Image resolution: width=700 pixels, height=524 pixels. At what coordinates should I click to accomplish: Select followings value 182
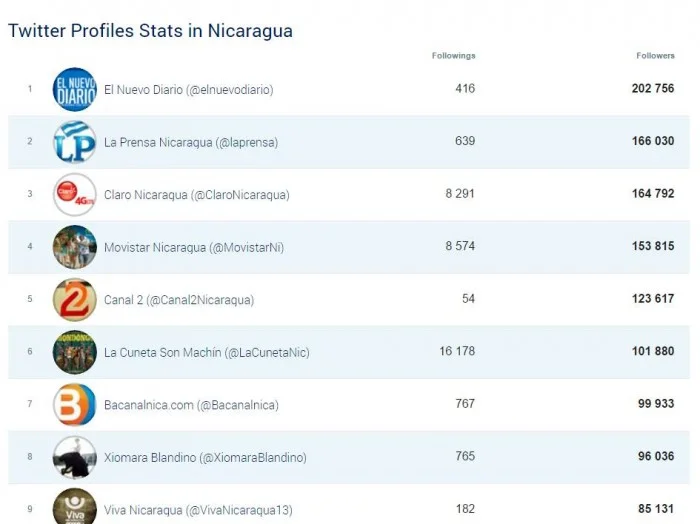465,509
